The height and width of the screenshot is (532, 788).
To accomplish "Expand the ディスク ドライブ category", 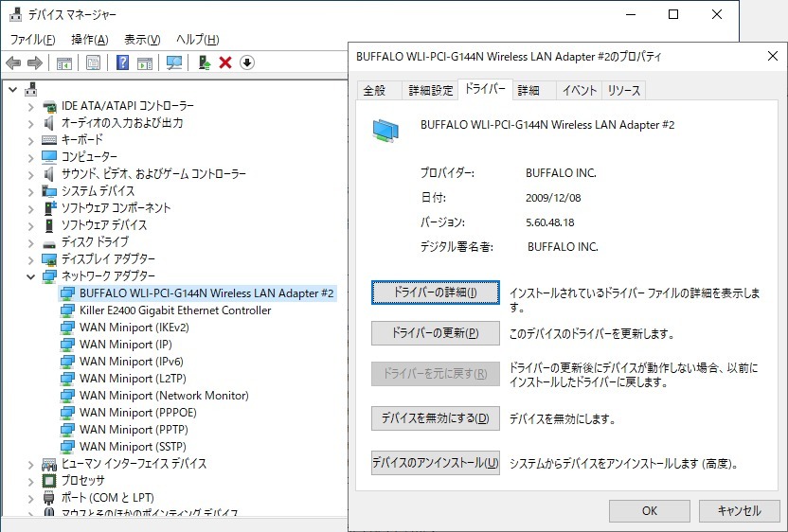I will [x=31, y=242].
